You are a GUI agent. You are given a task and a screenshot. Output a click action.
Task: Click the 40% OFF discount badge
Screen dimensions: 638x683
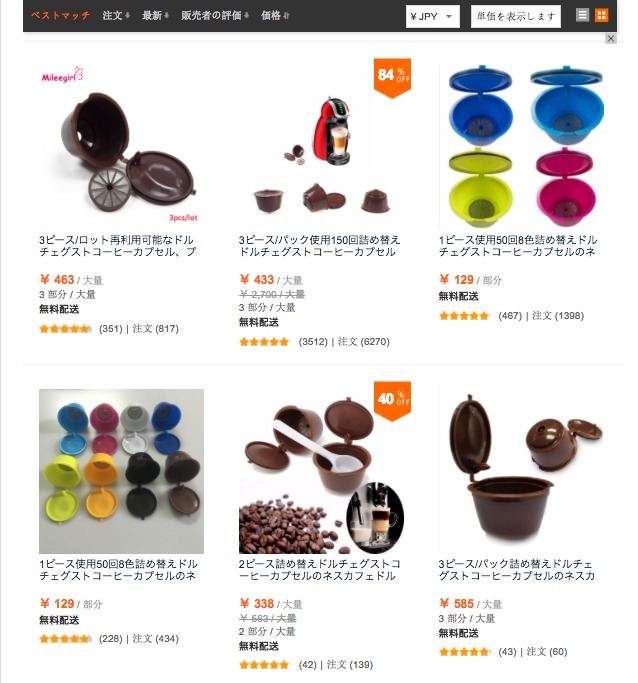(x=392, y=401)
